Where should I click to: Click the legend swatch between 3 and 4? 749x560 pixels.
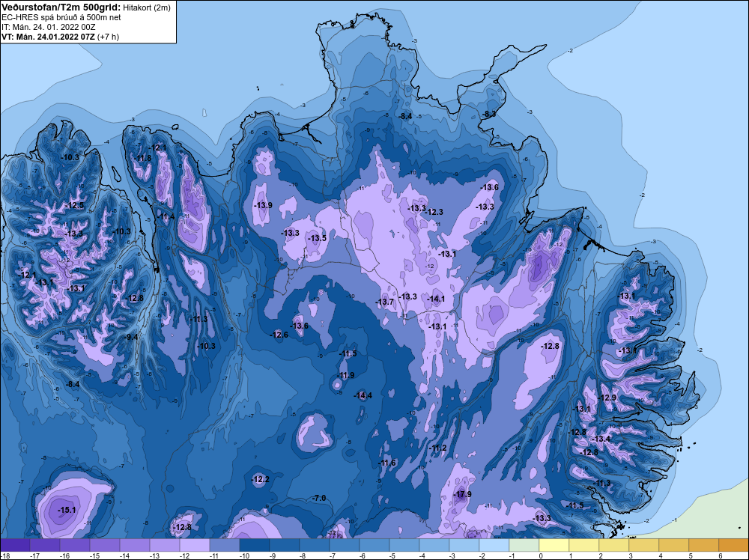click(x=644, y=545)
